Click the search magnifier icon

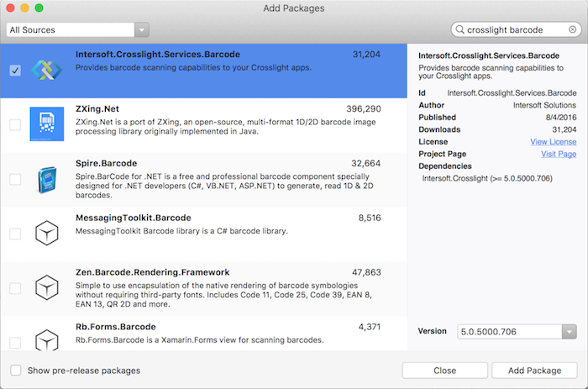pyautogui.click(x=459, y=29)
